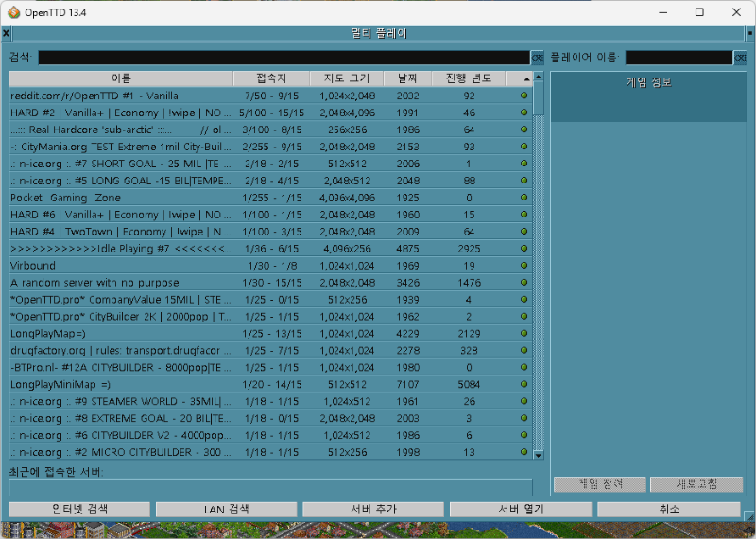Select the HARD #4 TwoTown server
Screen dimensions: 756x539
270,232
